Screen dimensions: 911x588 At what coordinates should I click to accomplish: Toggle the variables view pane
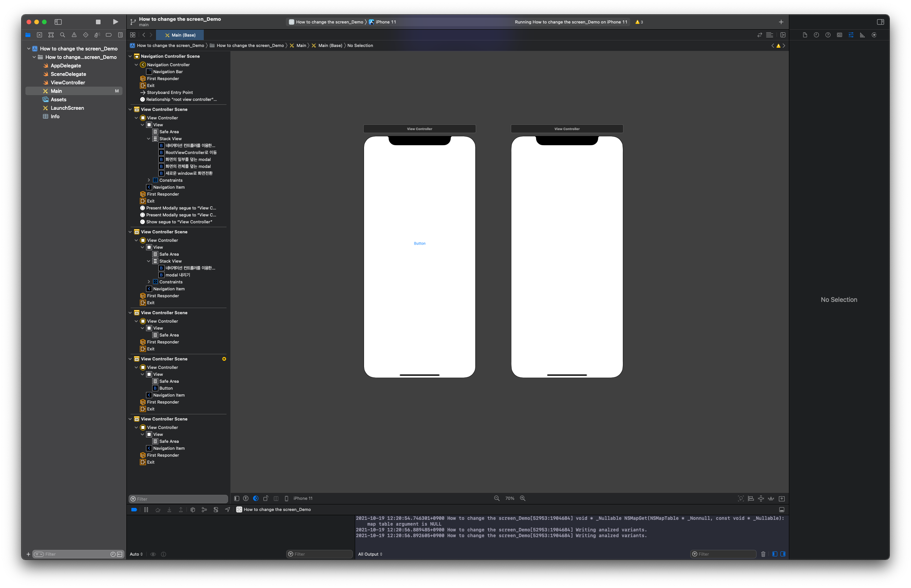(775, 554)
